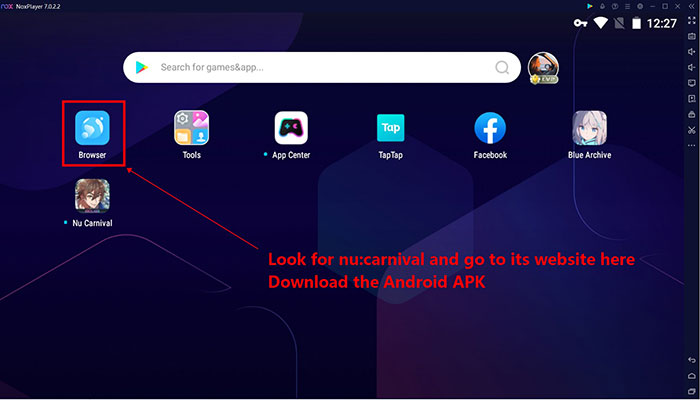Image resolution: width=700 pixels, height=400 pixels.
Task: Click the no-SIM status icon
Action: [x=619, y=23]
